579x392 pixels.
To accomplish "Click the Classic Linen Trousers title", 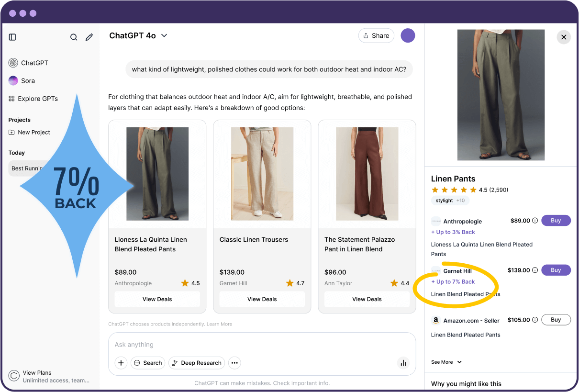I will pos(254,239).
